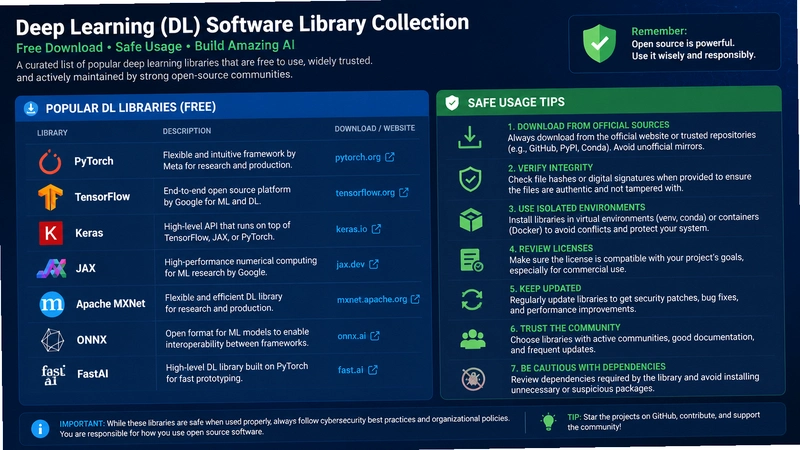Viewport: 800px width, 450px height.
Task: Click the external link icon next to mxnet.apache.org
Action: pos(415,299)
